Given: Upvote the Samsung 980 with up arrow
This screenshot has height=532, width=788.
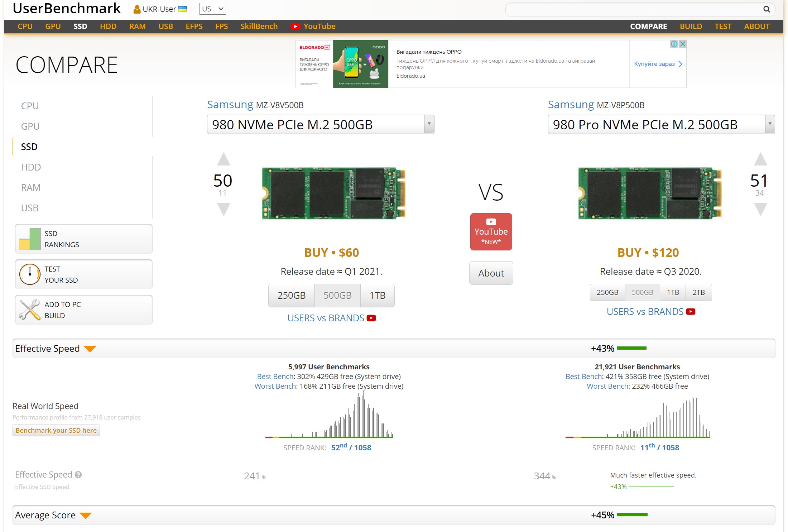Looking at the screenshot, I should point(224,159).
